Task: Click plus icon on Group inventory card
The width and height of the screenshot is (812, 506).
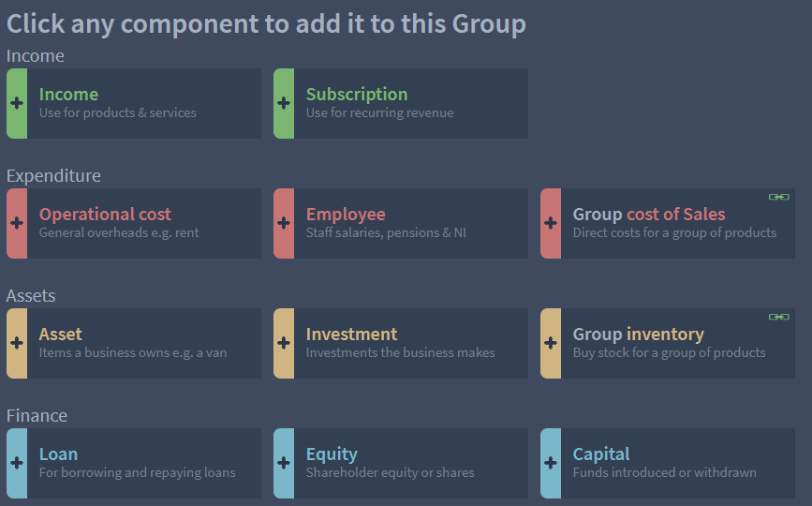Action: pos(551,342)
